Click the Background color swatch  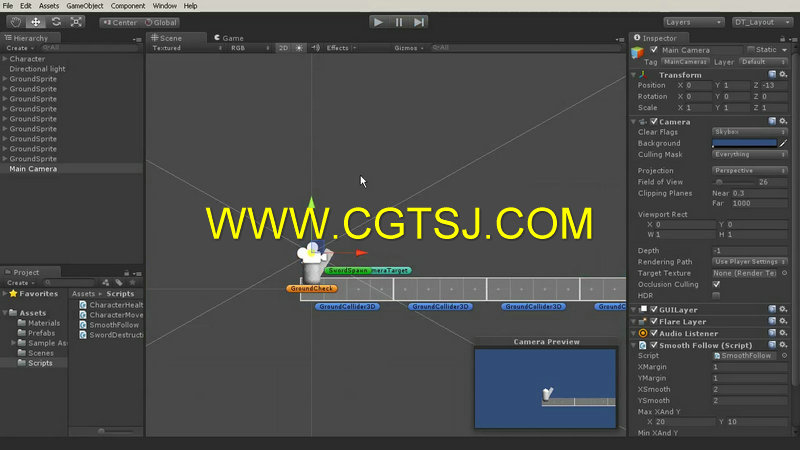coord(744,143)
